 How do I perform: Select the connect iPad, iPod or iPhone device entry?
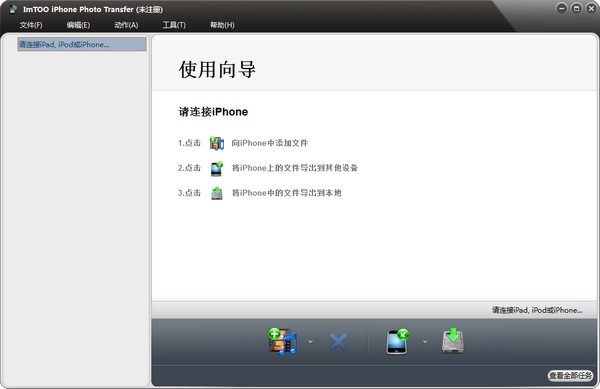click(82, 44)
